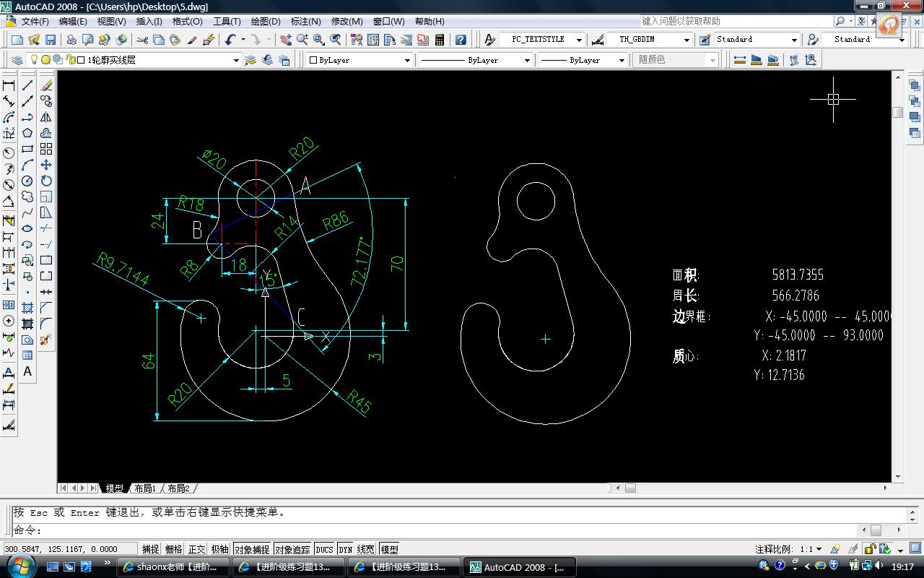Select the Multiline Text A tool
The height and width of the screenshot is (578, 924).
pyautogui.click(x=27, y=371)
